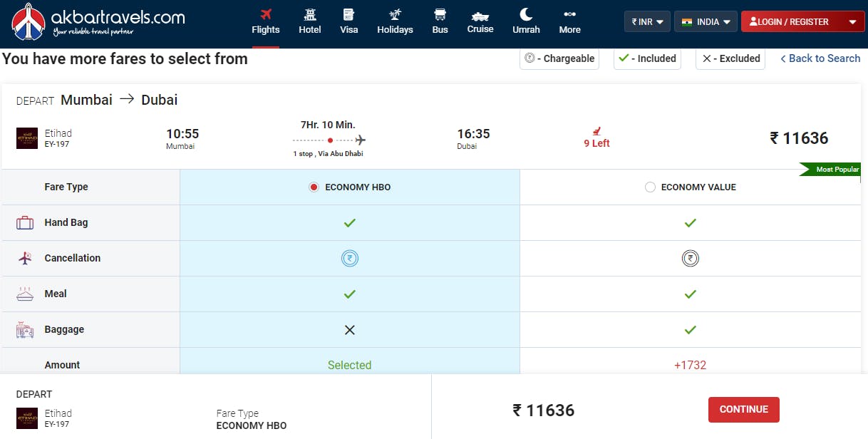Open the Holidays section
The height and width of the screenshot is (439, 868).
(x=395, y=21)
